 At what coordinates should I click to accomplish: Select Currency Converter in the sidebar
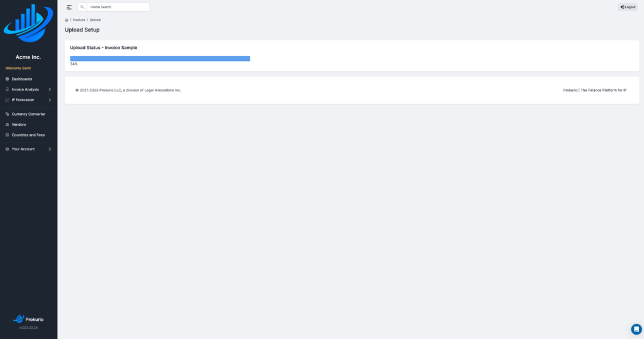click(x=28, y=114)
